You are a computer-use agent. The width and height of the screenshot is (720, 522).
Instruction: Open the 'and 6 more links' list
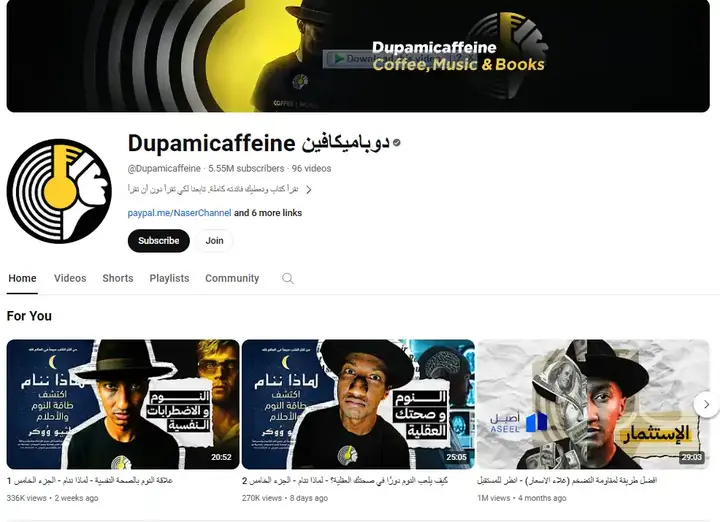(x=268, y=213)
